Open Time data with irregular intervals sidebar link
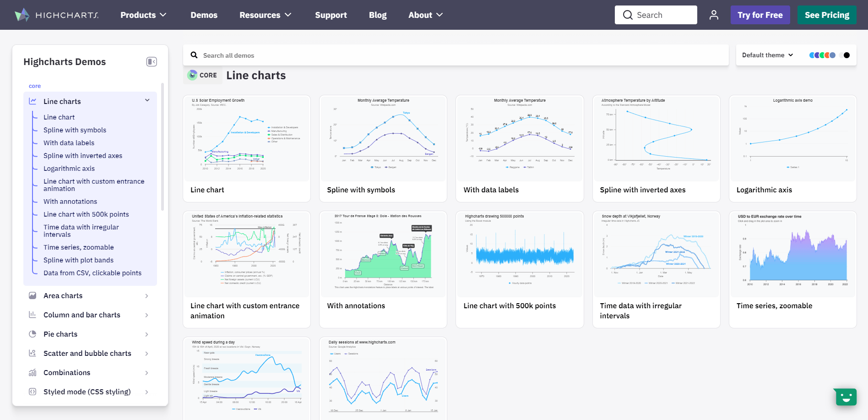The width and height of the screenshot is (868, 420). 81,231
